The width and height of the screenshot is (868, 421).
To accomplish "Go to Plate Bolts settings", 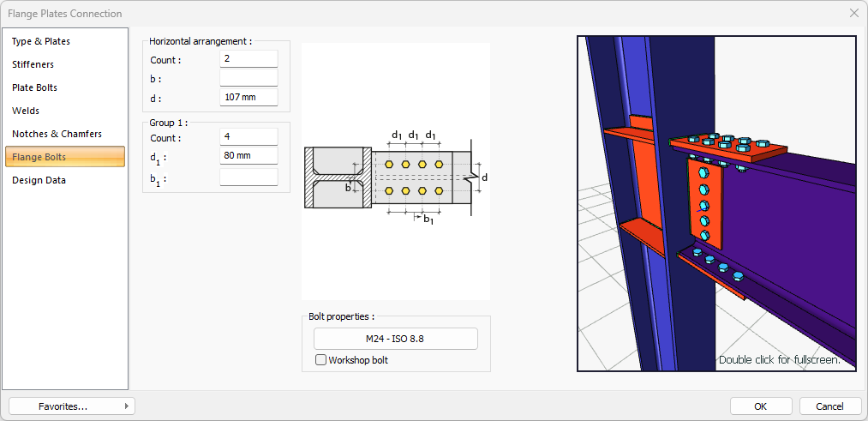I will 34,87.
